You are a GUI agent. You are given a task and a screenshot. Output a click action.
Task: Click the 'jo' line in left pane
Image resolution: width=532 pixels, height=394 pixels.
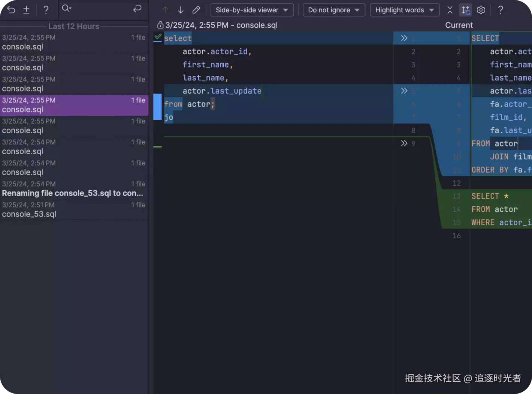pos(169,117)
